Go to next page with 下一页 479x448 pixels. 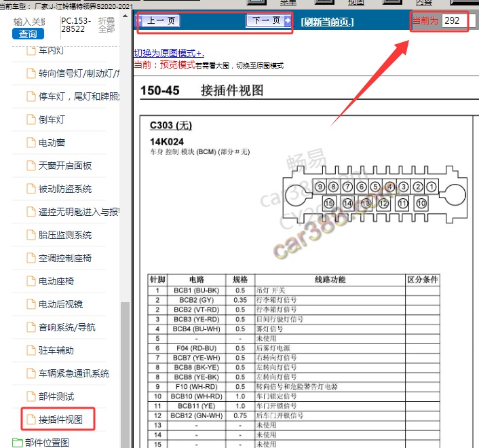point(268,20)
